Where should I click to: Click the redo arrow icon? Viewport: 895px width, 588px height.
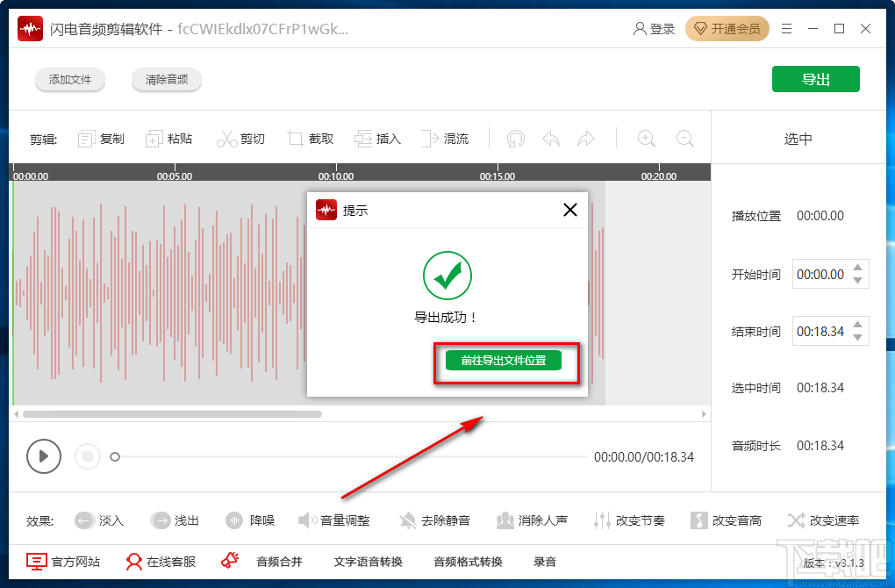(586, 139)
